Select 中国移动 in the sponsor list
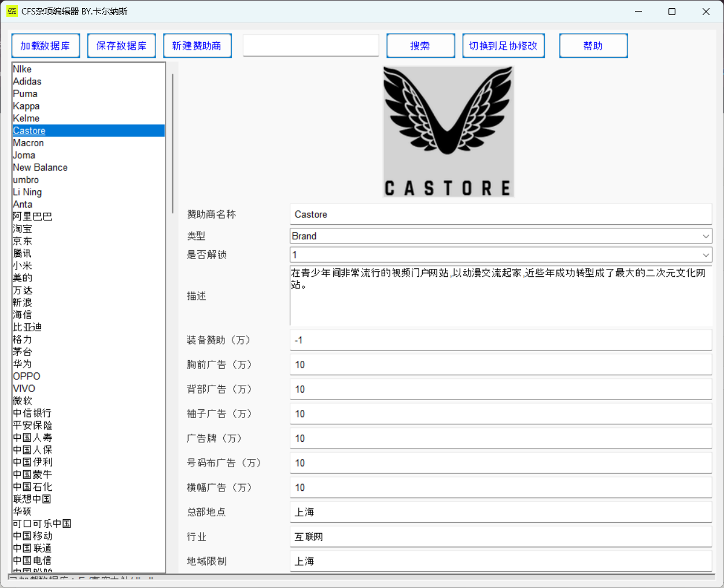Screen dimensions: 724x588 point(88,536)
